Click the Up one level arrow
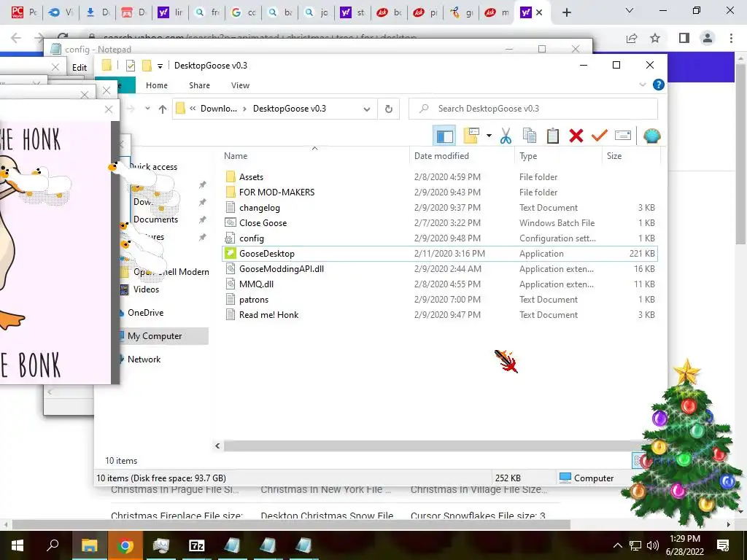 163,109
